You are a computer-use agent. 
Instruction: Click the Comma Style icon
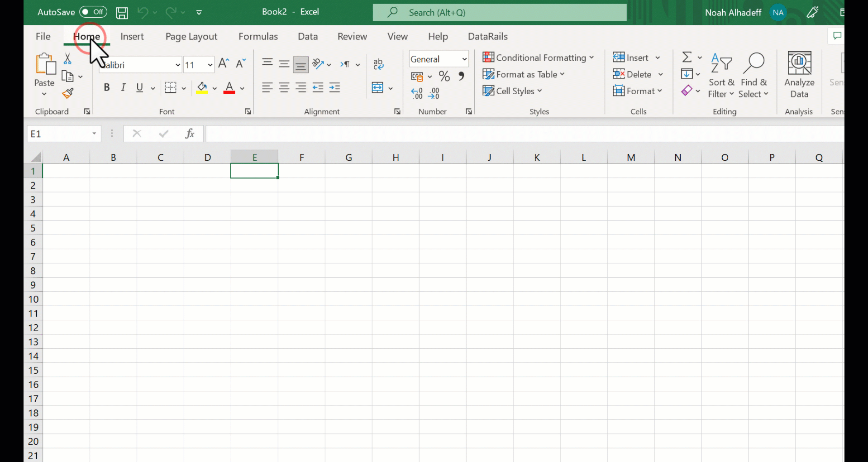pos(461,76)
